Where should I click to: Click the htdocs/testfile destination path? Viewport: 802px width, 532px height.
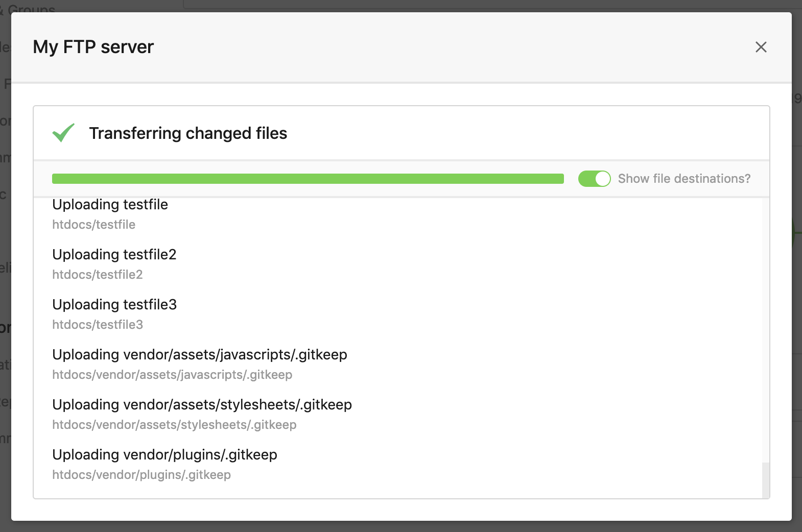point(93,224)
